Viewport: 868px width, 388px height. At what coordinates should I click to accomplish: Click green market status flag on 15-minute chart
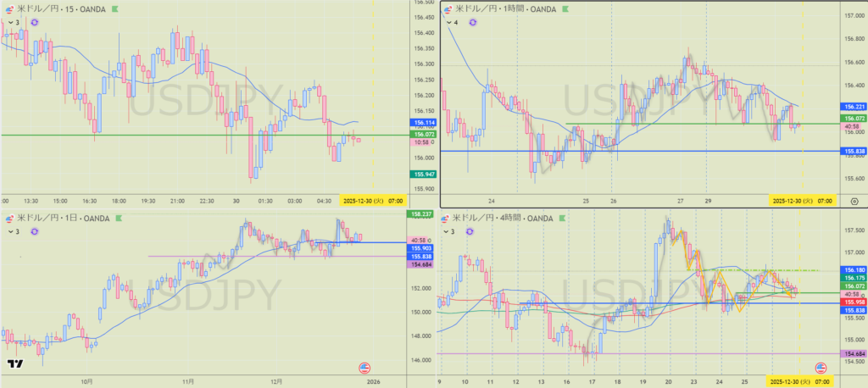115,8
